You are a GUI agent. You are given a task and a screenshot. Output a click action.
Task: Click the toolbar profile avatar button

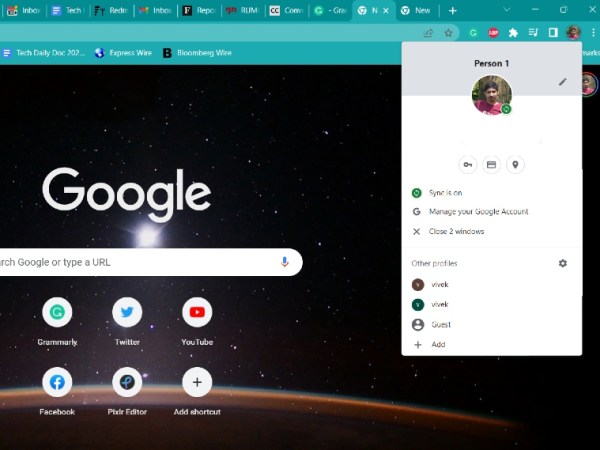[573, 33]
